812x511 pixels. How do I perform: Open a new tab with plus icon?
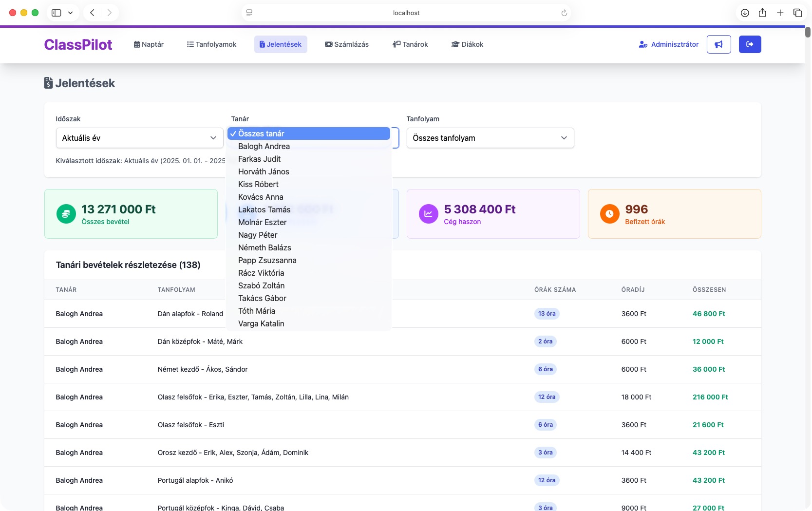pyautogui.click(x=780, y=13)
